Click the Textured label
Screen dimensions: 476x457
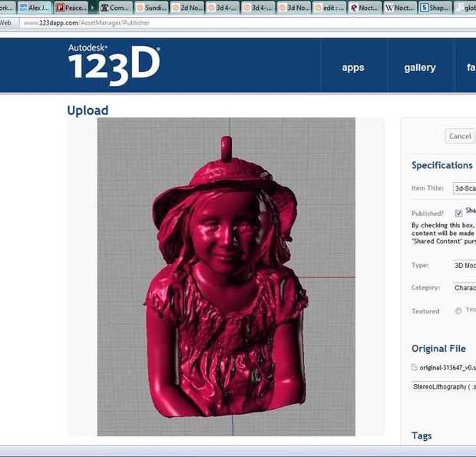pos(425,311)
